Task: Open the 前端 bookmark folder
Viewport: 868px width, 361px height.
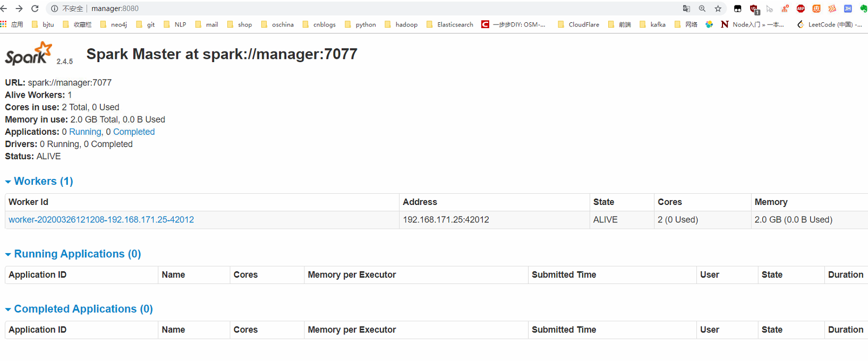Action: coord(619,24)
